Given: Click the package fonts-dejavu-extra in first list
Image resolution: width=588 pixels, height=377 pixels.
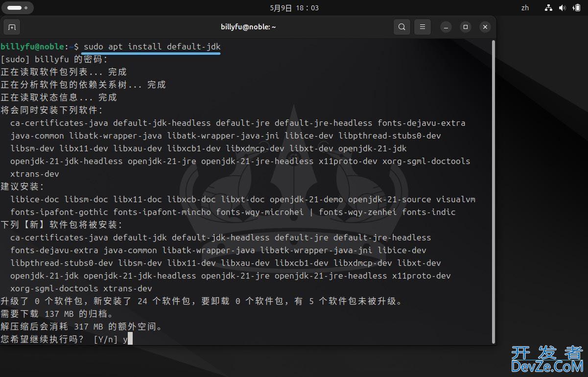Looking at the screenshot, I should (422, 123).
